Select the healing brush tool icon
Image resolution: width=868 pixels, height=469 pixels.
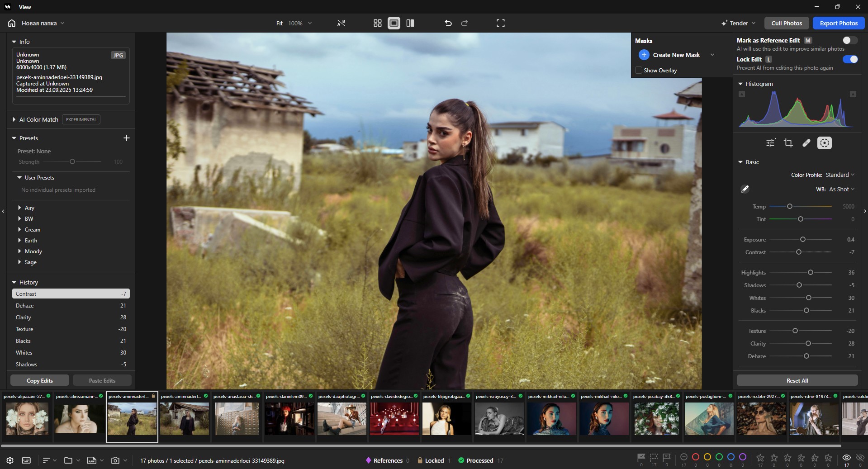click(x=806, y=143)
